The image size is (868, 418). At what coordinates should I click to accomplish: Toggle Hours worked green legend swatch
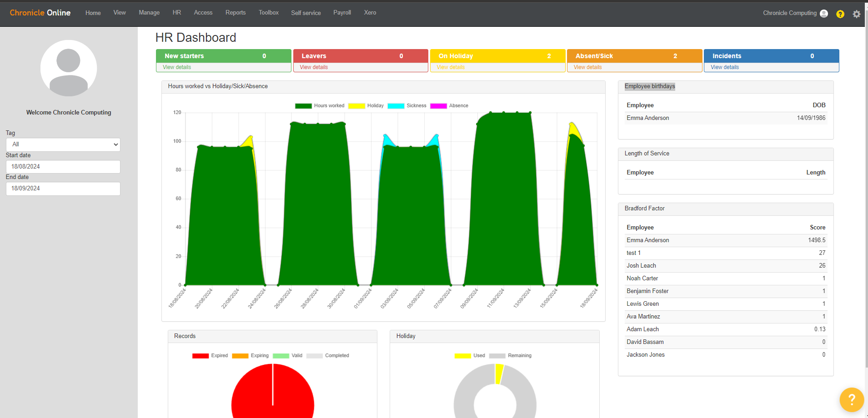click(x=303, y=106)
